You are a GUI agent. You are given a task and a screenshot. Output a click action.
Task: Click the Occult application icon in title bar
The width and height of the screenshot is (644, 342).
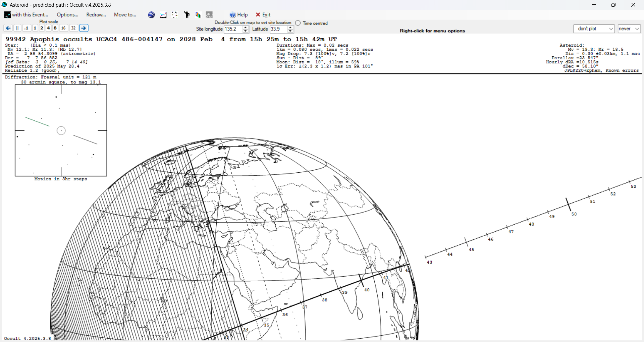coord(4,5)
